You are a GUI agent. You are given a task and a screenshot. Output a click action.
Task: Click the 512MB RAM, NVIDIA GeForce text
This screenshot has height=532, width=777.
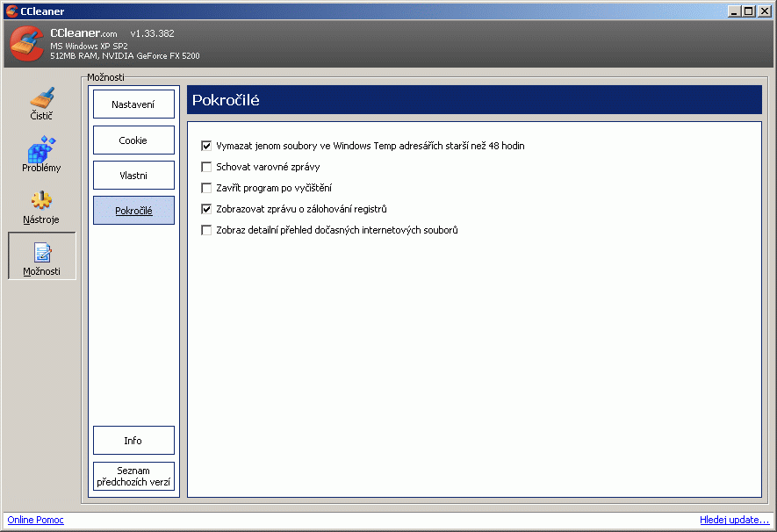125,56
